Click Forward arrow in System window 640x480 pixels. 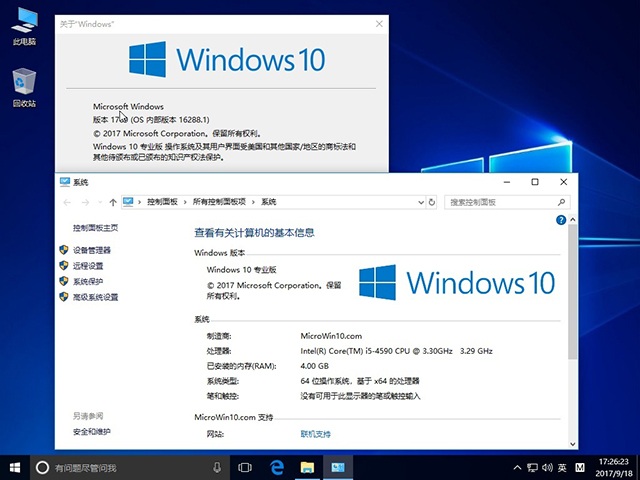click(x=85, y=202)
